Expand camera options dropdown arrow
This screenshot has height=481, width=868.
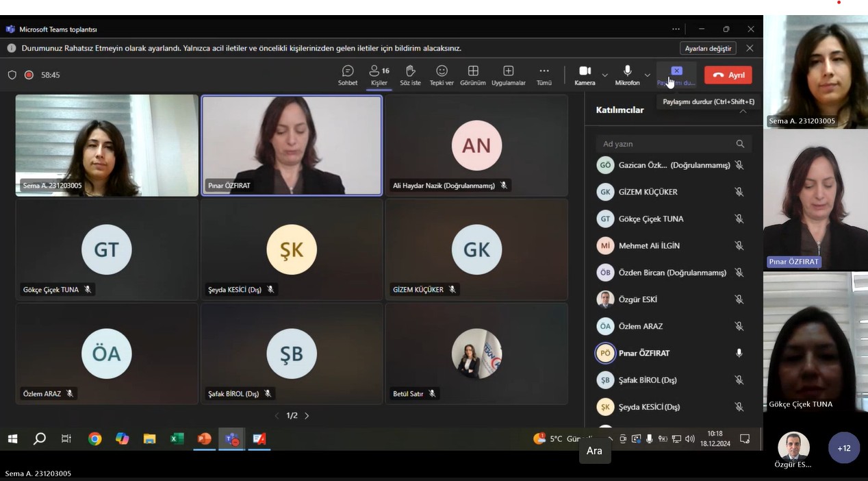(x=604, y=75)
